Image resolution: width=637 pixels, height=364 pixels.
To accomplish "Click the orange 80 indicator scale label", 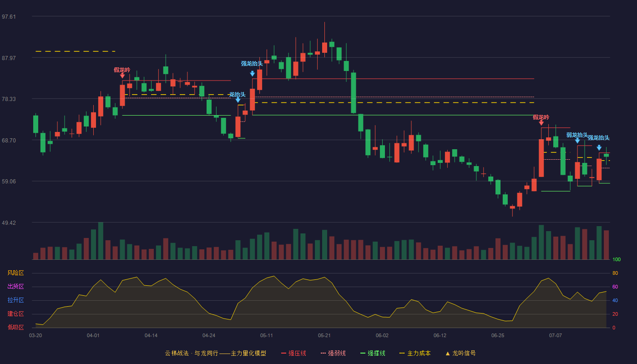I will 615,273.
